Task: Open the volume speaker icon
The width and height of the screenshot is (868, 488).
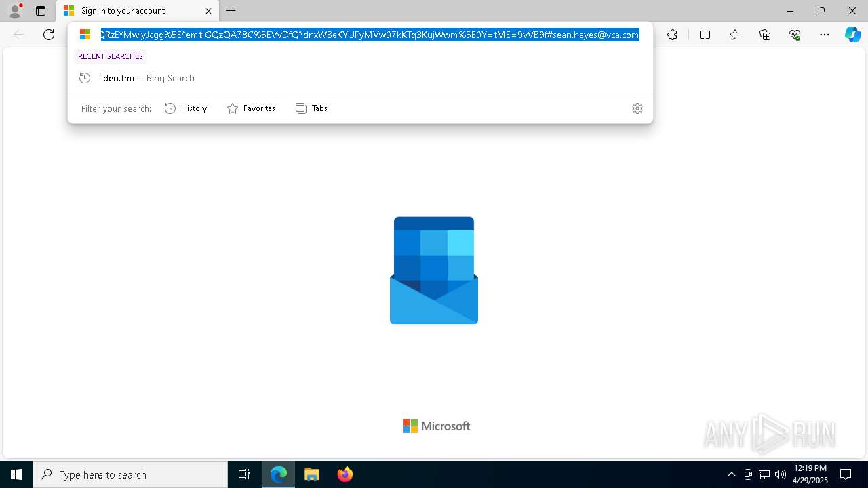Action: [781, 474]
